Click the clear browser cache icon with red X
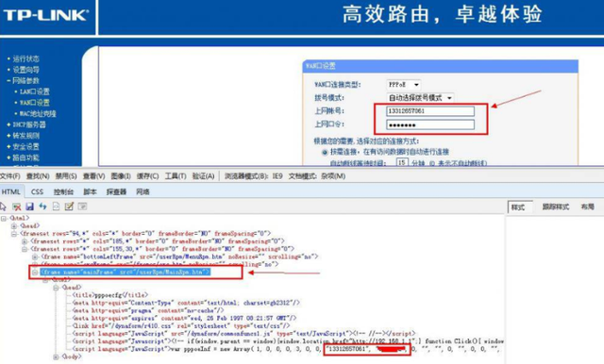Image resolution: width=604 pixels, height=364 pixels. pyautogui.click(x=17, y=207)
